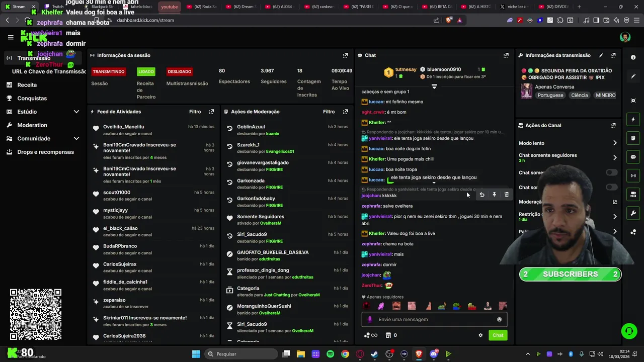Open Receita in the sidebar

[27, 85]
